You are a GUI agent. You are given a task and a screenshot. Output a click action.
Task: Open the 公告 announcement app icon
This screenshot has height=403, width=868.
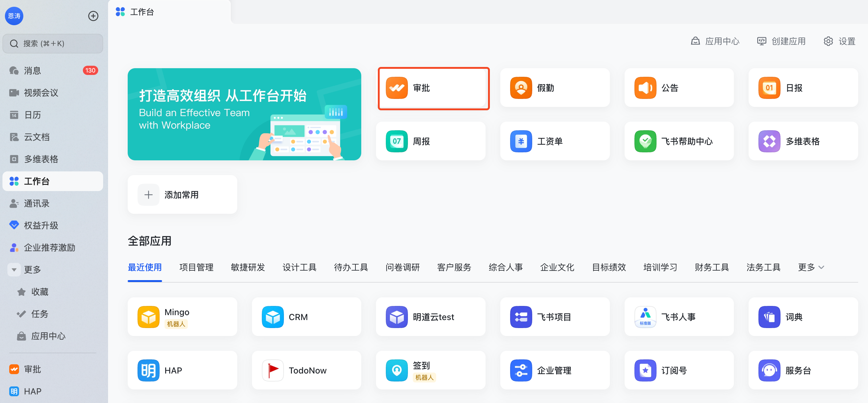point(645,88)
